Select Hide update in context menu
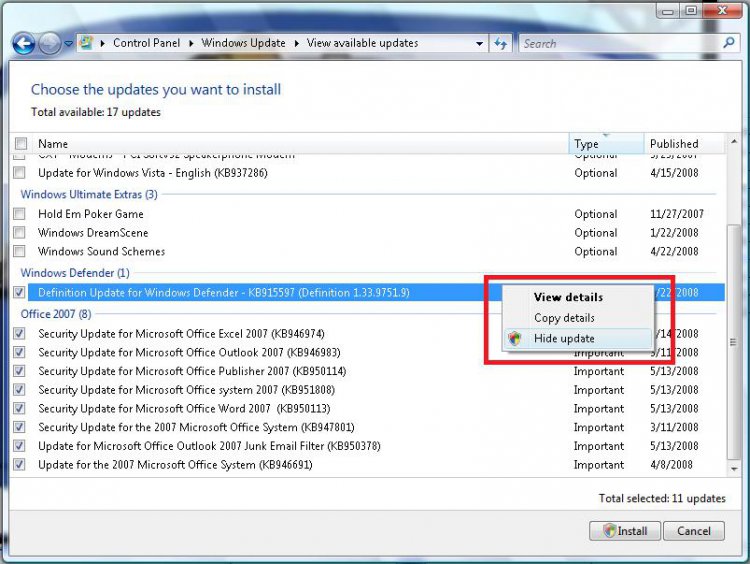 (577, 339)
